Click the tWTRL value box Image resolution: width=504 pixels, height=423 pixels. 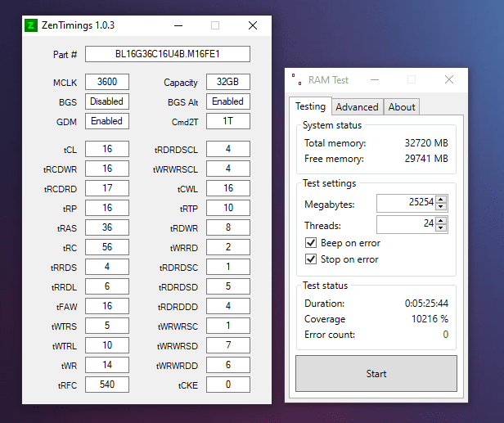[x=107, y=345]
